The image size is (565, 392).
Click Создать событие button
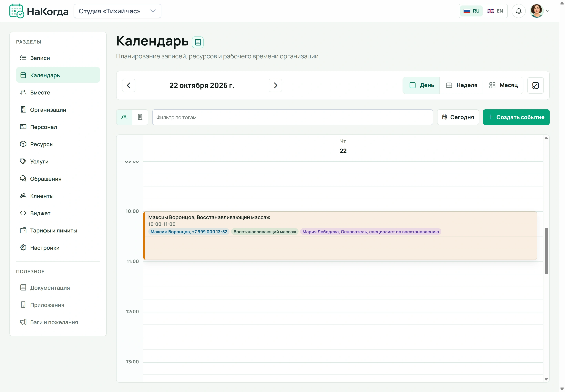516,117
